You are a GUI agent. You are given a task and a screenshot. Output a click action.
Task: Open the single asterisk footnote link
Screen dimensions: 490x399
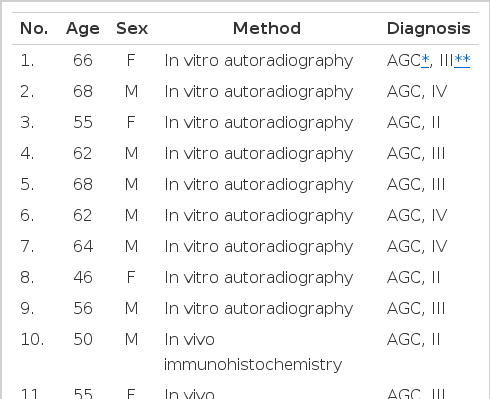(x=425, y=60)
